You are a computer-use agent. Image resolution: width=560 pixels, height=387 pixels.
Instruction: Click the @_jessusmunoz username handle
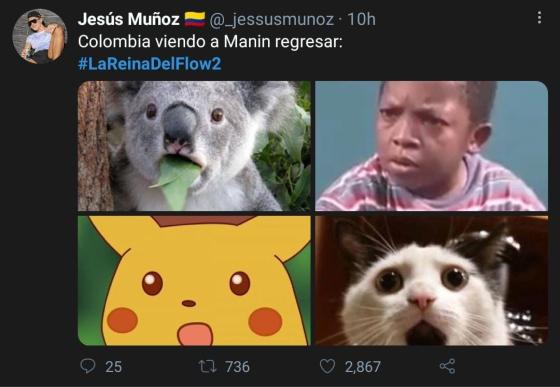pos(271,19)
